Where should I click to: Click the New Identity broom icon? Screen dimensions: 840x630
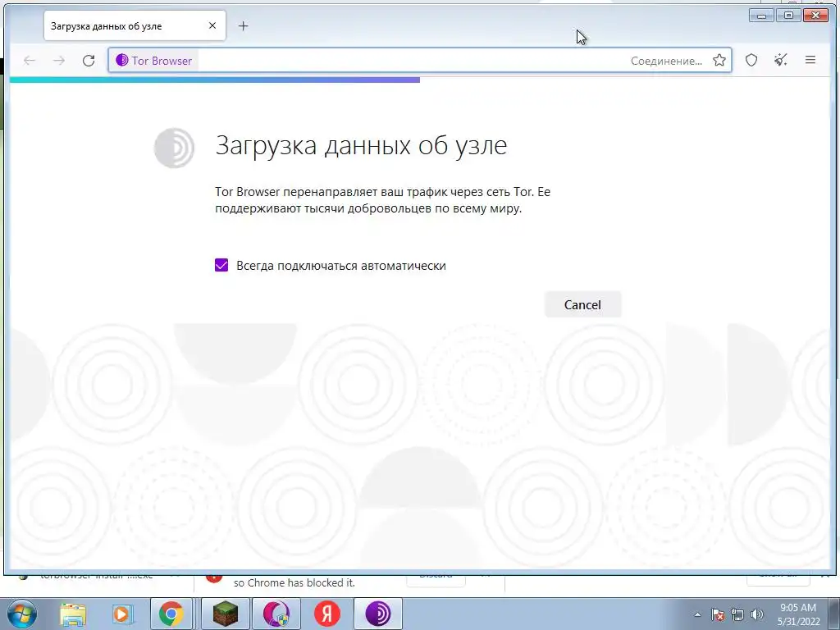[781, 60]
